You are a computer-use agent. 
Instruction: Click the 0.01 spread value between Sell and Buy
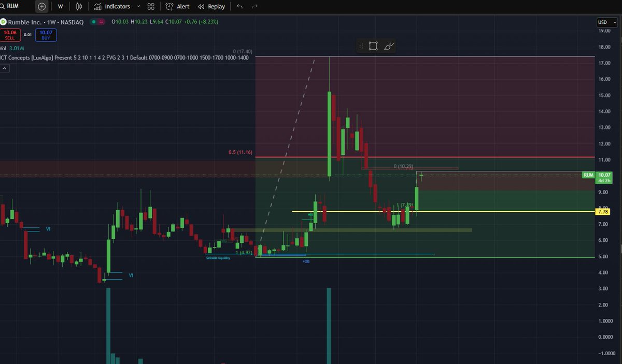click(28, 35)
